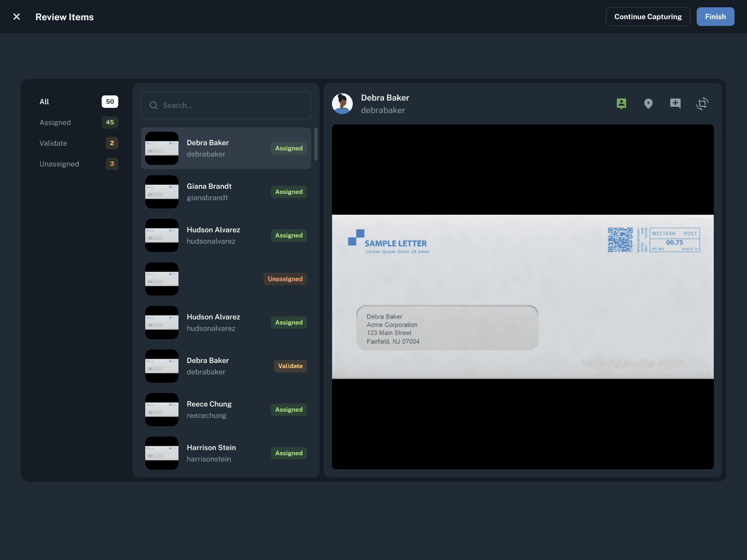Click the count badge 2 beside Validate
This screenshot has width=747, height=560.
(x=112, y=143)
